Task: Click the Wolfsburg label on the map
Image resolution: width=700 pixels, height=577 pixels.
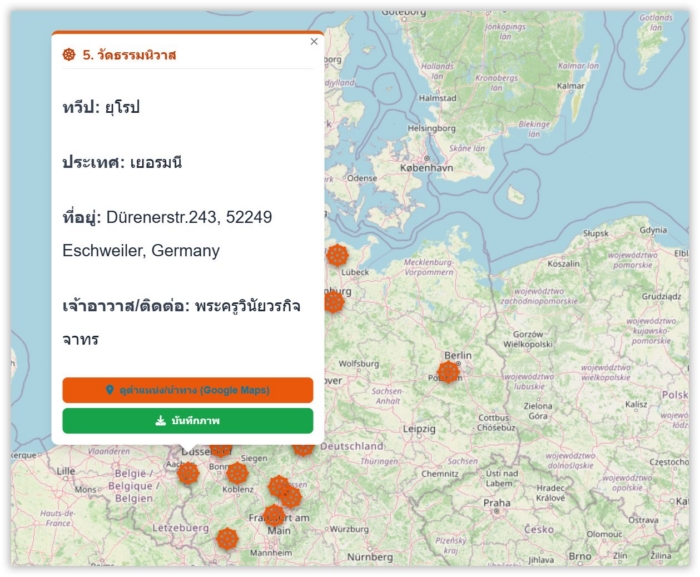Action: [x=358, y=364]
